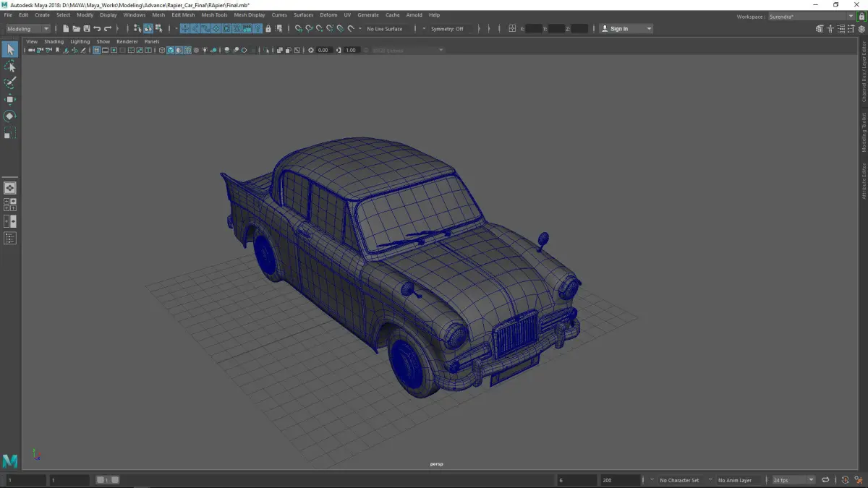Open HumanIK character icon at top right

pos(830,29)
